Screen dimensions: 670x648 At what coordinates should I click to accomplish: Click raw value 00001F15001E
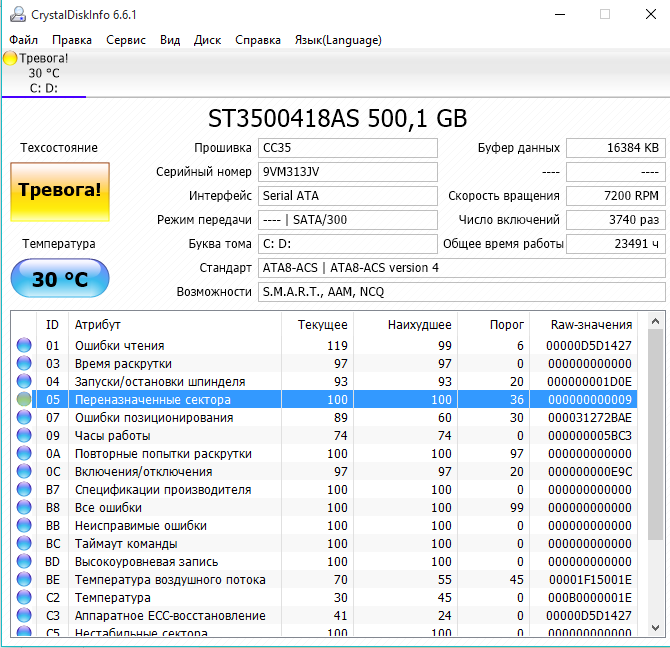point(590,580)
